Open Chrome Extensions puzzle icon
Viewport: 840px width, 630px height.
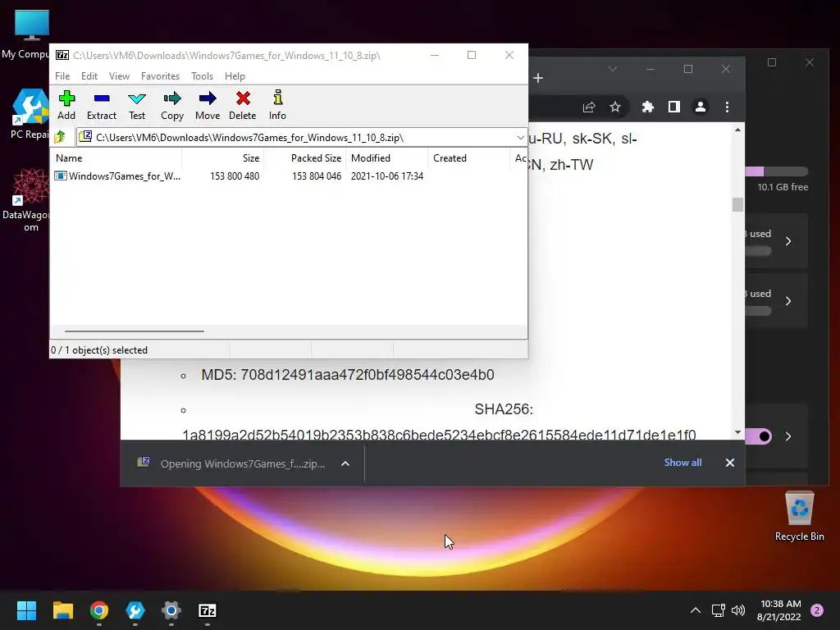[x=648, y=107]
